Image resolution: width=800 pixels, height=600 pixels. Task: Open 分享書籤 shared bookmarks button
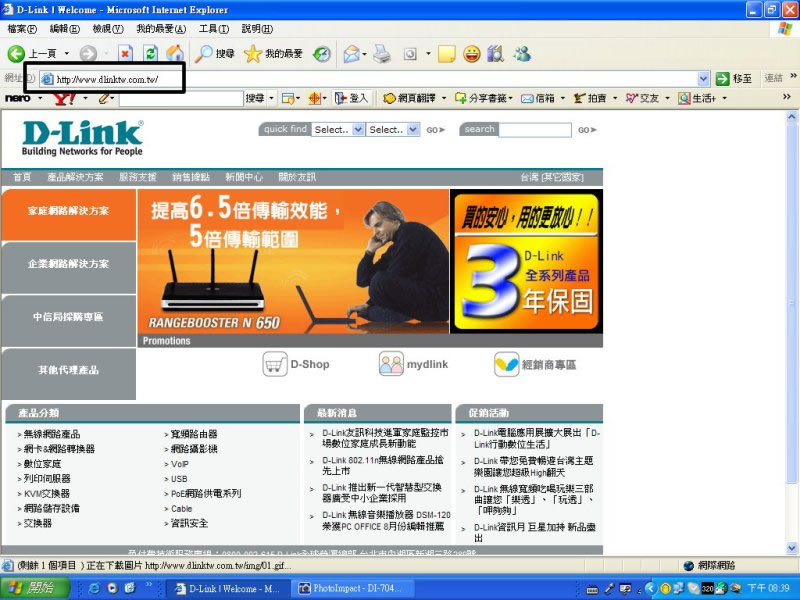click(482, 98)
